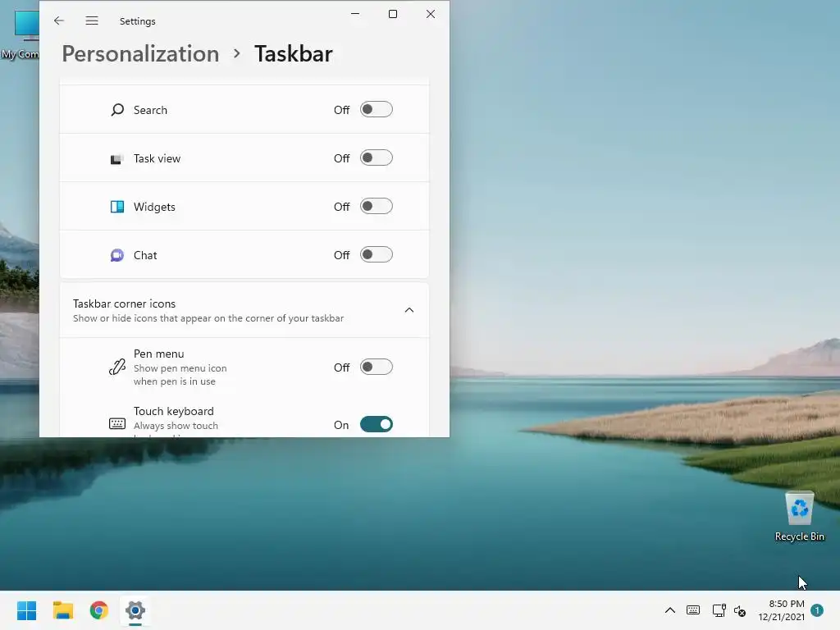Go to Personalization breadcrumb
Viewport: 840px width, 630px height.
140,53
